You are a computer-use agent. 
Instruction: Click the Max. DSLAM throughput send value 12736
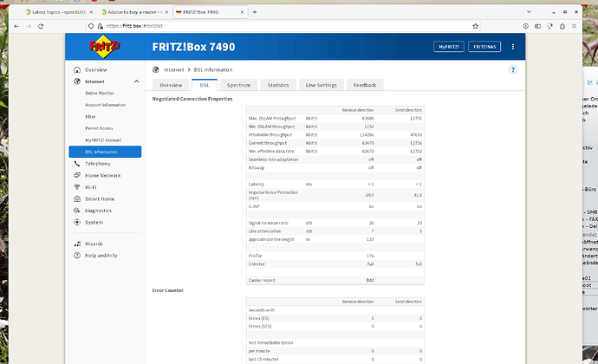pos(416,118)
